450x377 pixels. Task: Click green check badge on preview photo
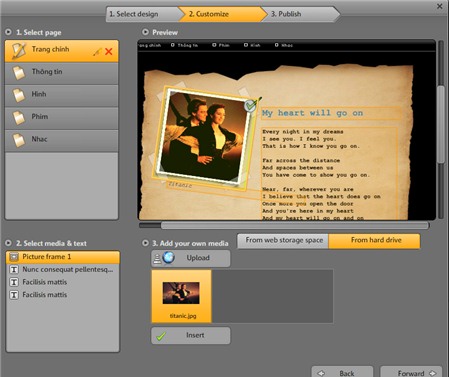(x=250, y=106)
